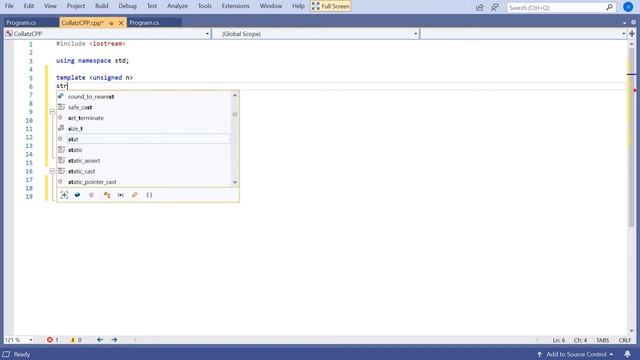
Task: Click the split editor plus icon
Action: point(632,34)
